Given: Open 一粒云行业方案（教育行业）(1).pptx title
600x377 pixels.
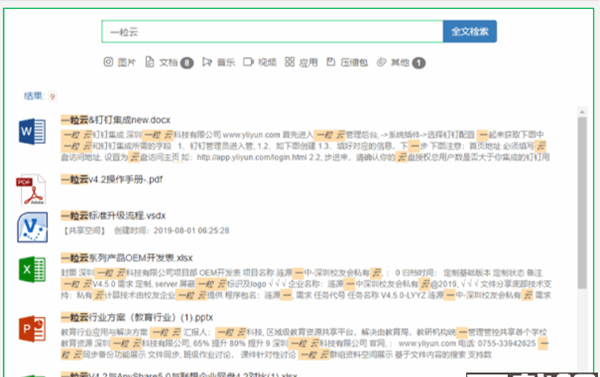Looking at the screenshot, I should coord(137,317).
